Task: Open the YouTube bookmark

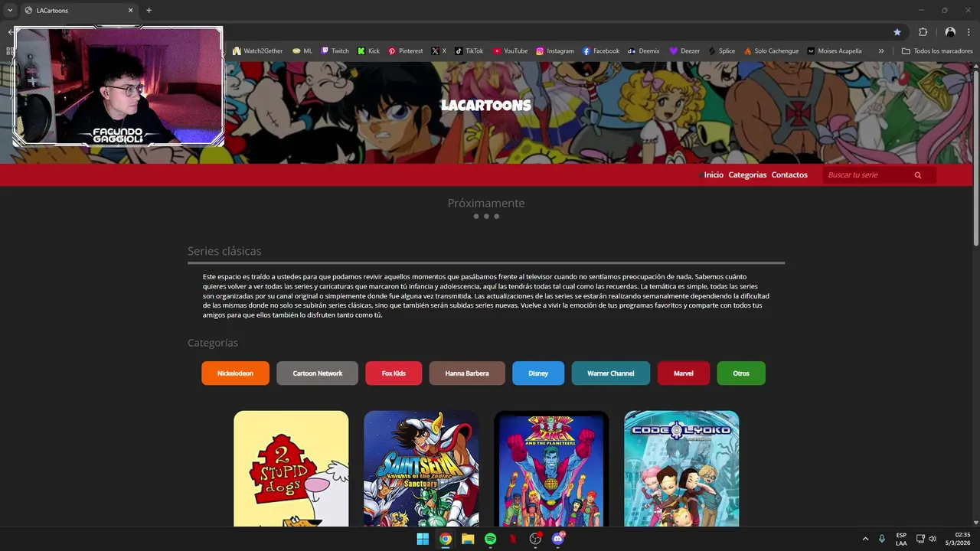Action: 510,51
